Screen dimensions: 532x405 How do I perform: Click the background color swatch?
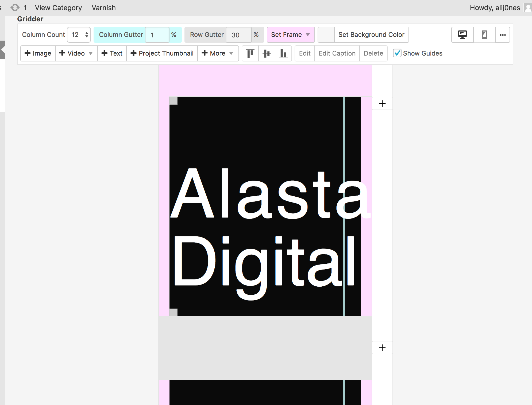click(x=326, y=35)
